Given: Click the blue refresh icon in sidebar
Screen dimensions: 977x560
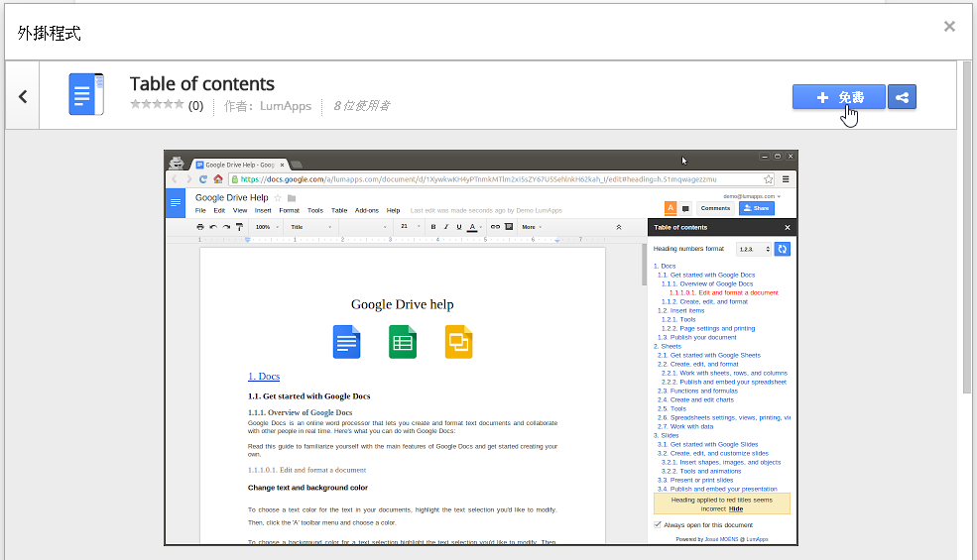Looking at the screenshot, I should pyautogui.click(x=782, y=249).
